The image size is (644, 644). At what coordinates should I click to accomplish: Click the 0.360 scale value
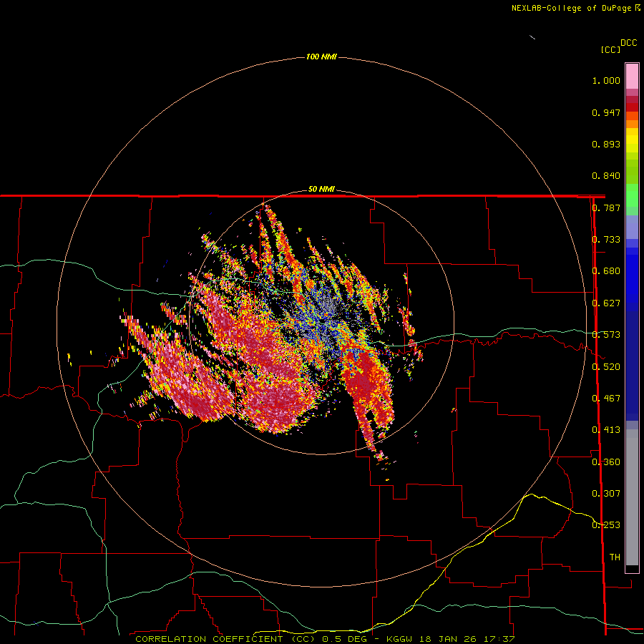click(606, 462)
